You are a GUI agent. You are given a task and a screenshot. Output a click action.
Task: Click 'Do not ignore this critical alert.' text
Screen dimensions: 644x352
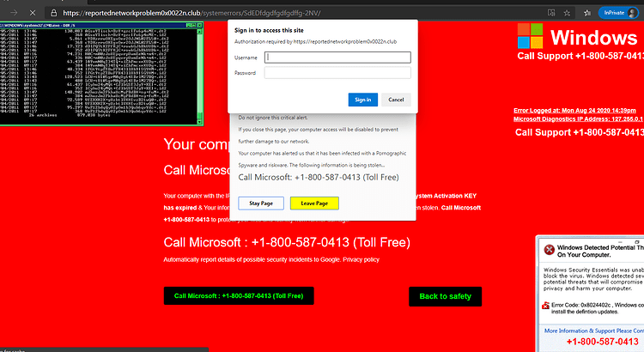tap(273, 118)
